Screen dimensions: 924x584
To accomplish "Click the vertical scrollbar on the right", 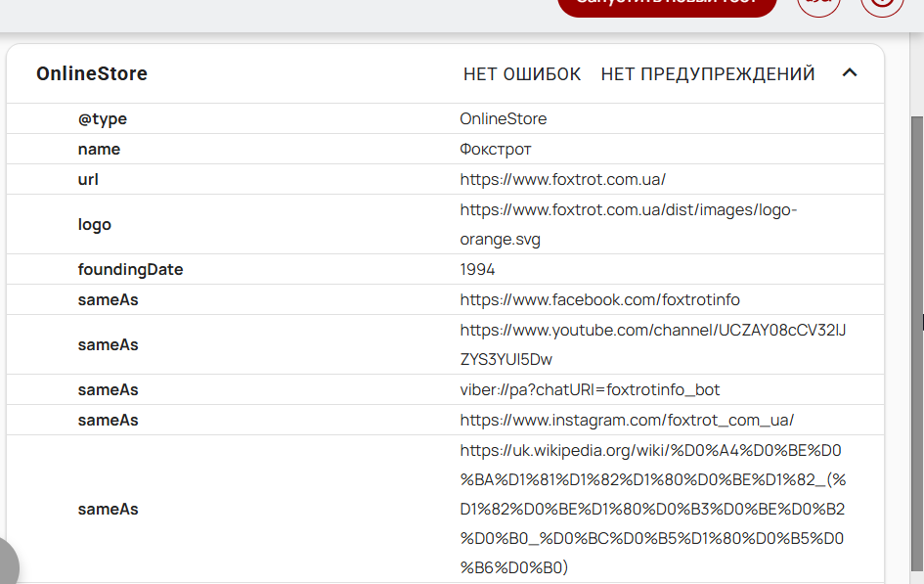I will coord(917,341).
